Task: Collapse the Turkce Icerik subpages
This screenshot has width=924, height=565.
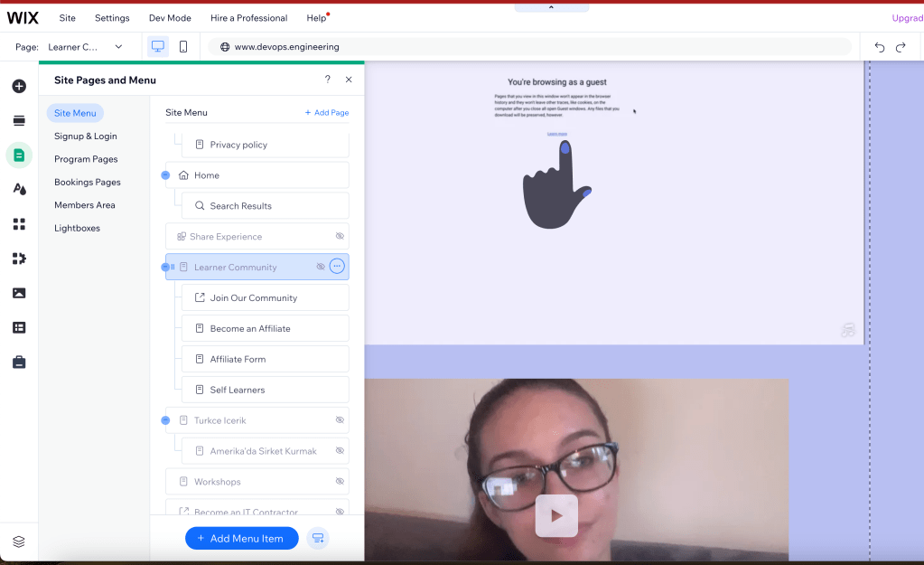Action: coord(165,420)
